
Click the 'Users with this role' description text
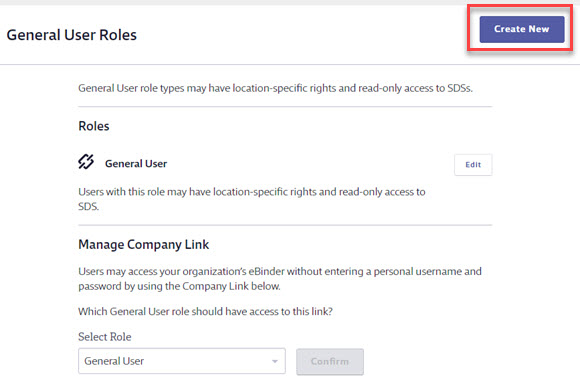[x=252, y=199]
